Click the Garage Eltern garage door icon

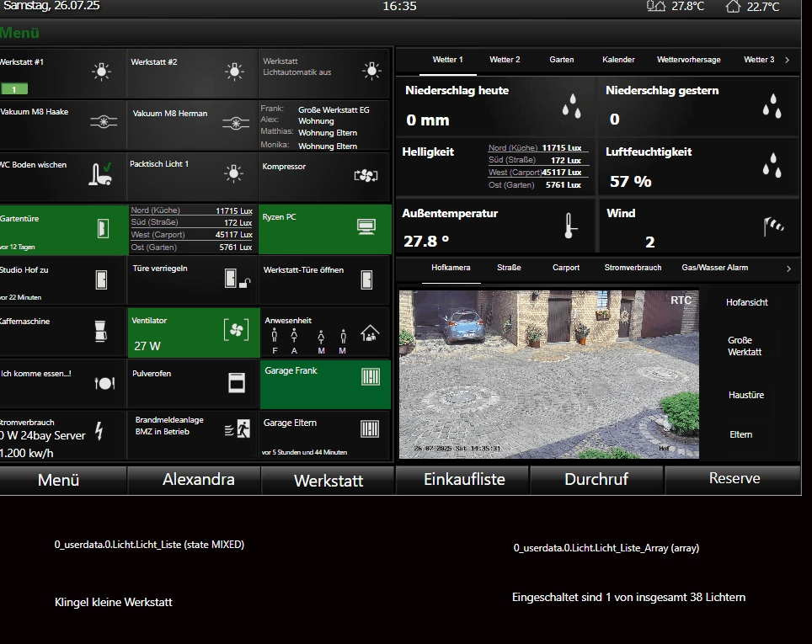pyautogui.click(x=370, y=428)
